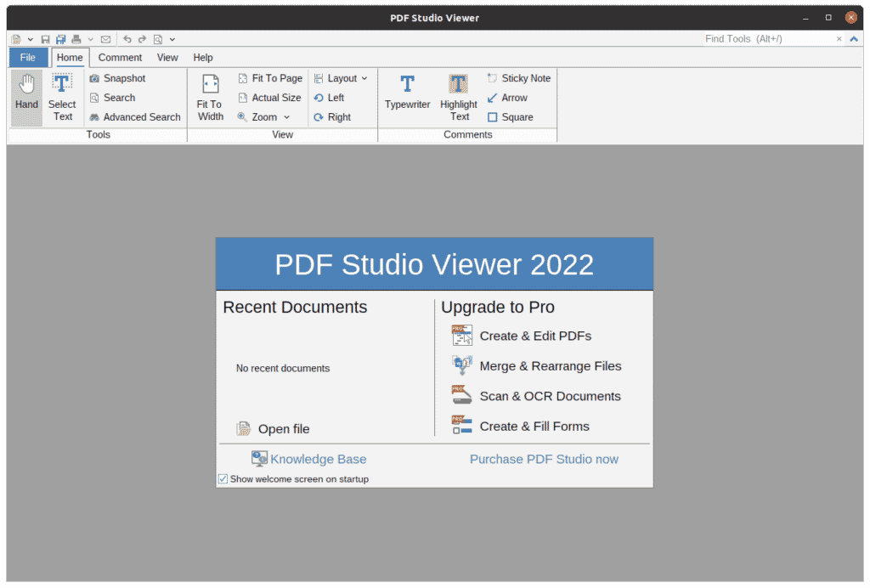Switch to the Comment tab

coord(120,58)
